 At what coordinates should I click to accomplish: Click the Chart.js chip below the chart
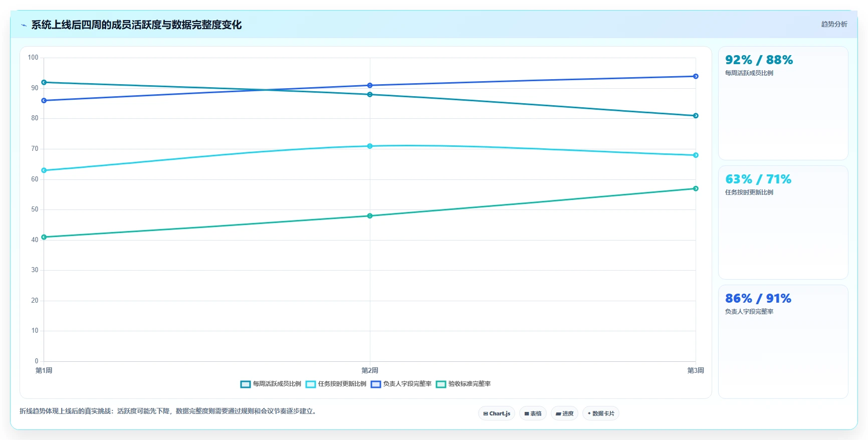click(x=497, y=413)
